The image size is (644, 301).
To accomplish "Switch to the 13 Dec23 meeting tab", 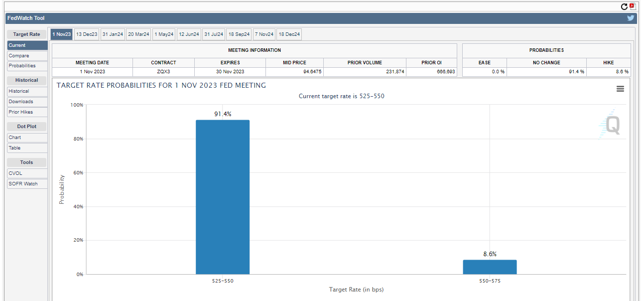I will pos(87,34).
